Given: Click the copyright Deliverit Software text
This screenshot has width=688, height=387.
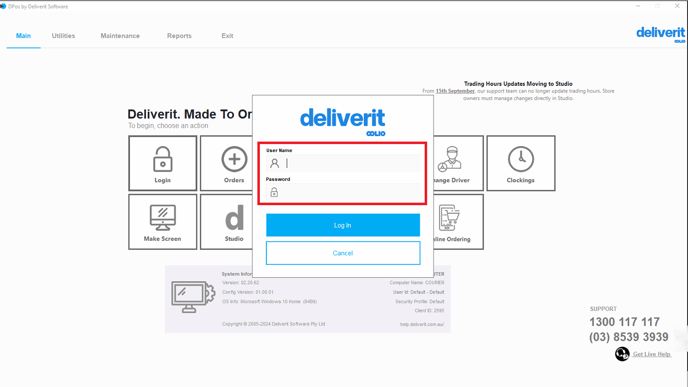Looking at the screenshot, I should coord(273,324).
